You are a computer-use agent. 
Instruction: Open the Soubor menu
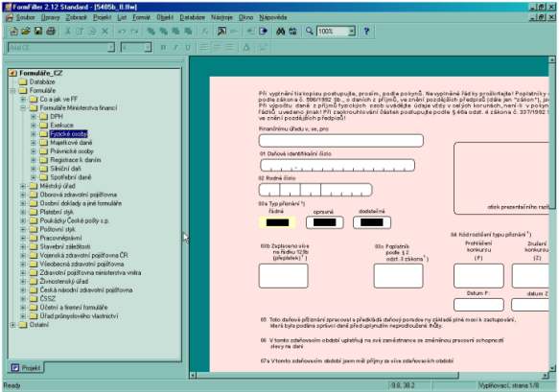click(x=26, y=17)
